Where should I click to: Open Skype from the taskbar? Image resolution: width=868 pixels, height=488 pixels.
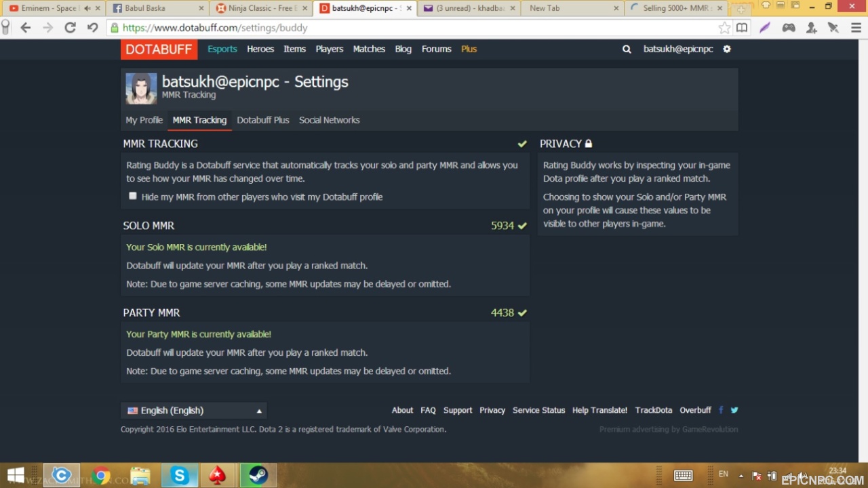coord(180,475)
